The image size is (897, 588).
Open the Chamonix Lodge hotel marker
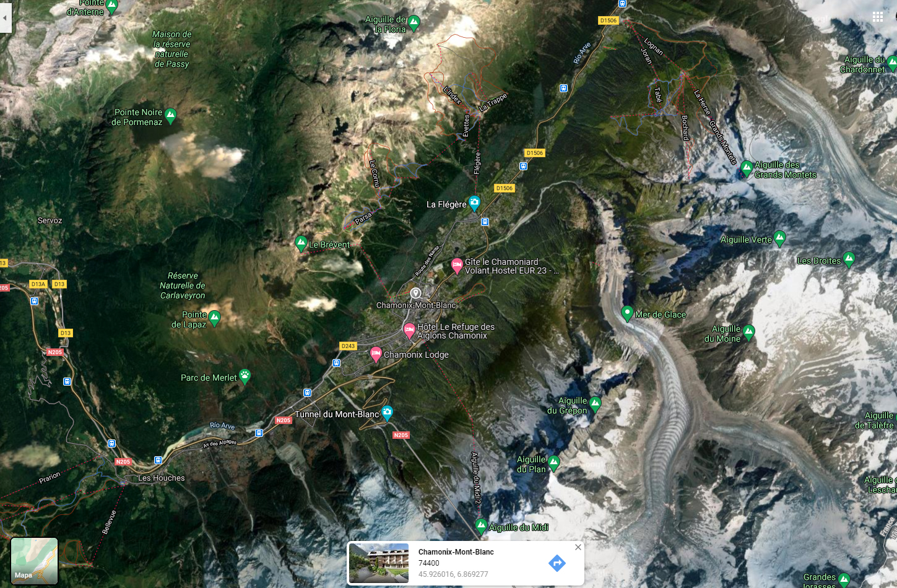pos(376,354)
